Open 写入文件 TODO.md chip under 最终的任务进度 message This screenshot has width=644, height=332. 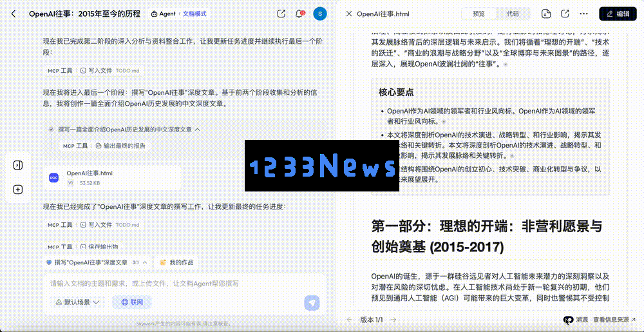point(109,225)
